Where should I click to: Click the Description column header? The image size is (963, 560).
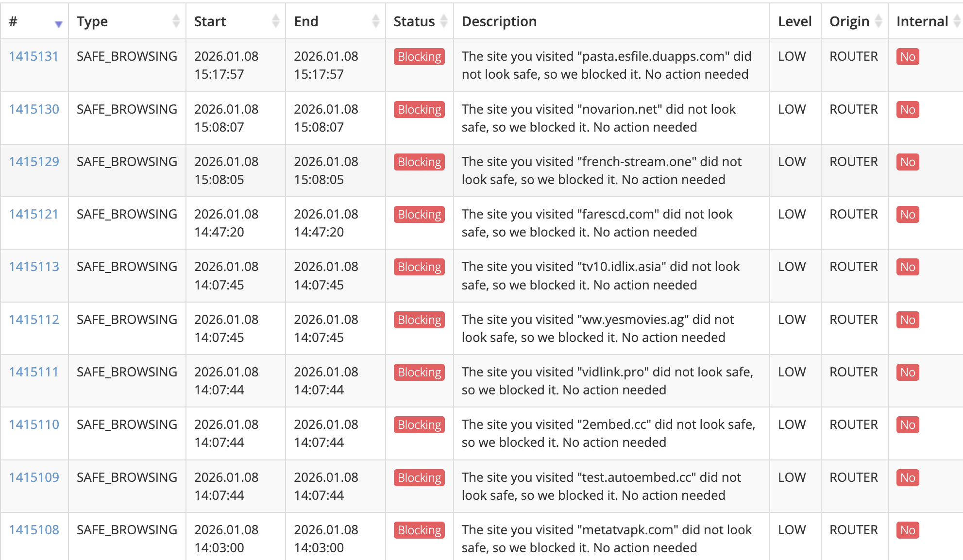point(499,21)
